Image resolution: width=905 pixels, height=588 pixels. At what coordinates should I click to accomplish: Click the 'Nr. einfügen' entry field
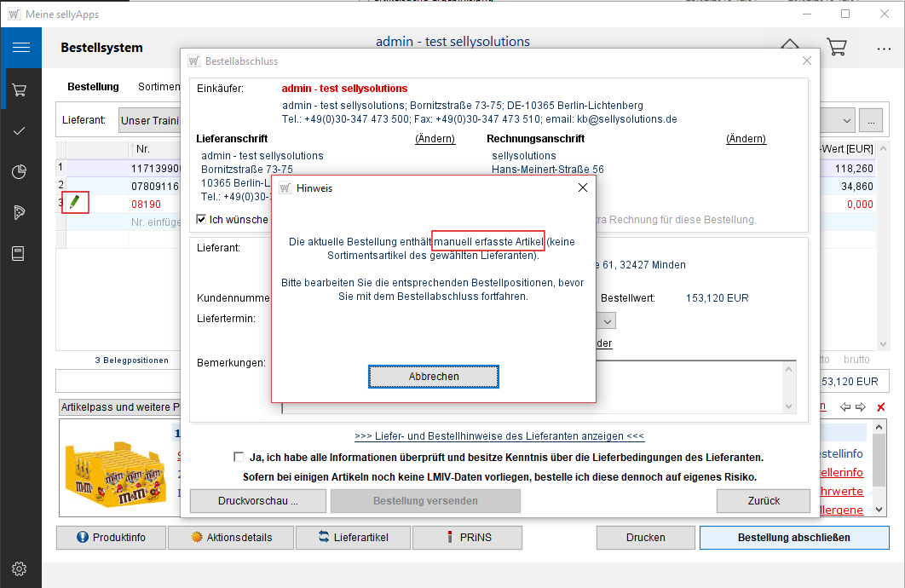point(156,222)
